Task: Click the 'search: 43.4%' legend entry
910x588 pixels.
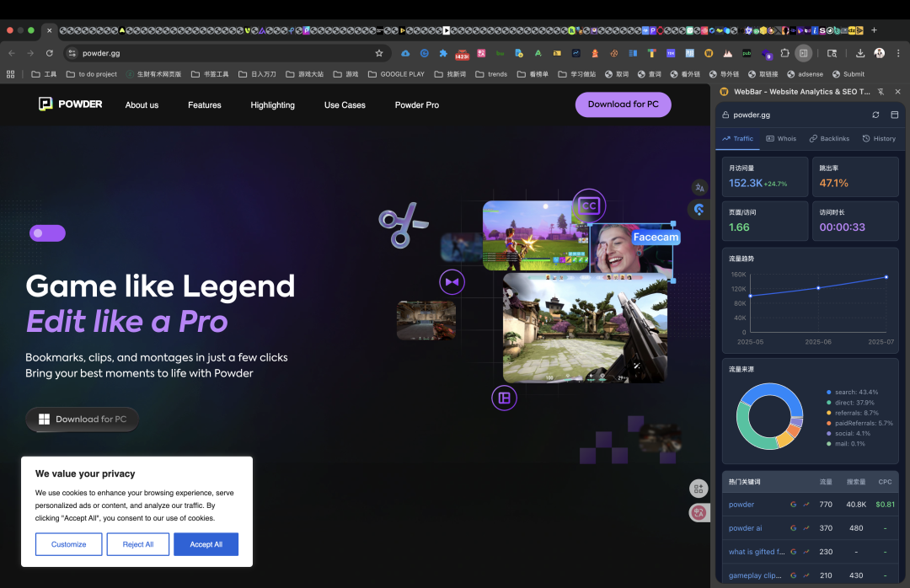Action: (x=852, y=393)
